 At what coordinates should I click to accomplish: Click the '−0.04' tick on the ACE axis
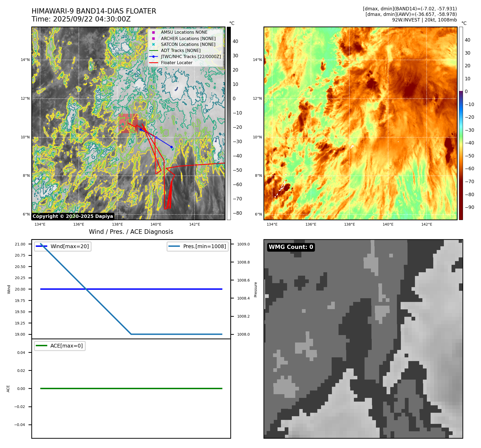pyautogui.click(x=20, y=425)
